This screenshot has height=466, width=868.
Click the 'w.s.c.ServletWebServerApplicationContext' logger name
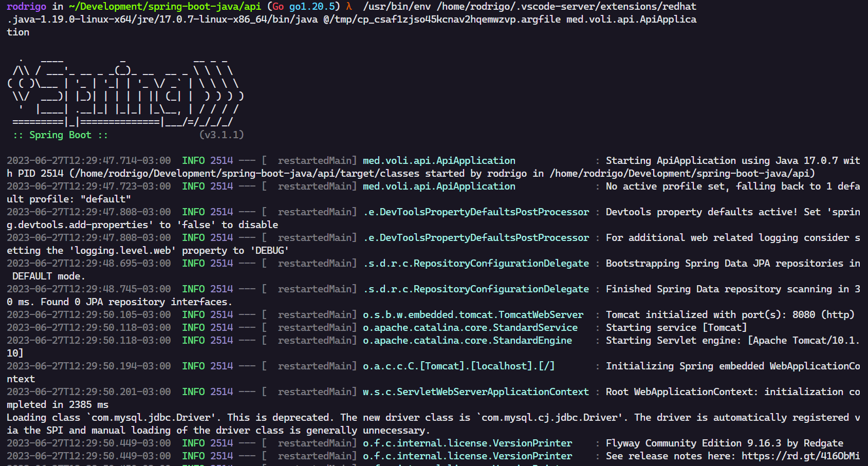click(476, 392)
